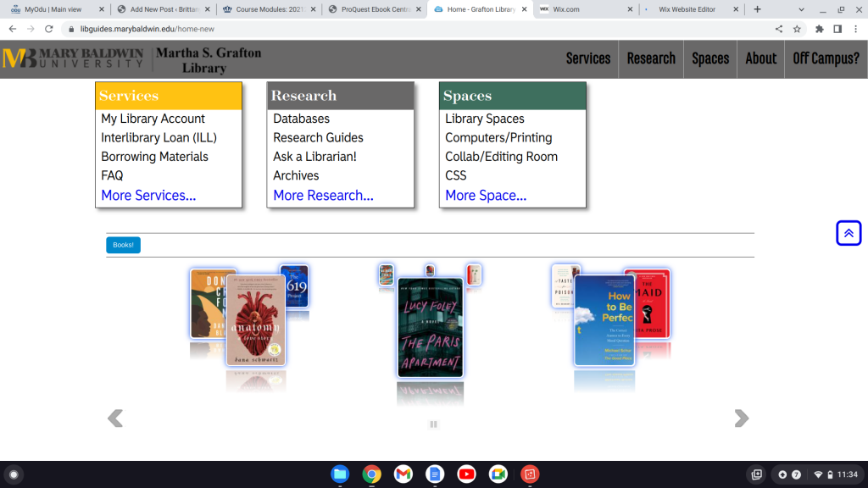Open the CSS link

coord(455,175)
